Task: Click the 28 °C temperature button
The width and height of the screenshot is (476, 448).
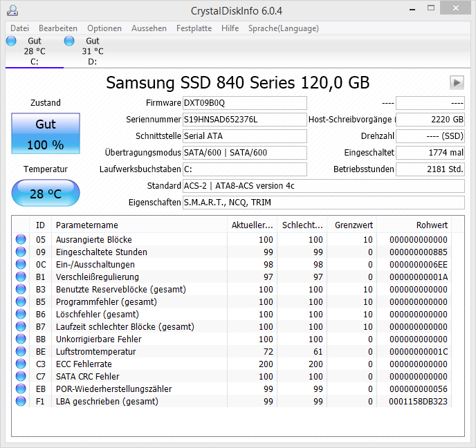Action: [x=46, y=193]
